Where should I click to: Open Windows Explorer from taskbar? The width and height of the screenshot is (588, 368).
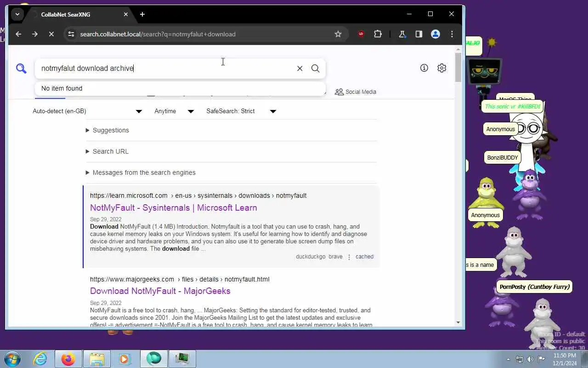(x=97, y=359)
